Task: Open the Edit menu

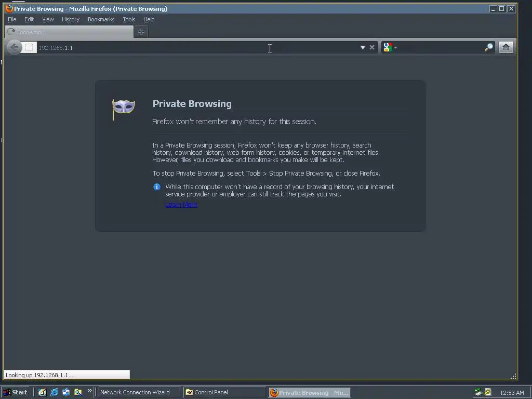Action: point(29,19)
